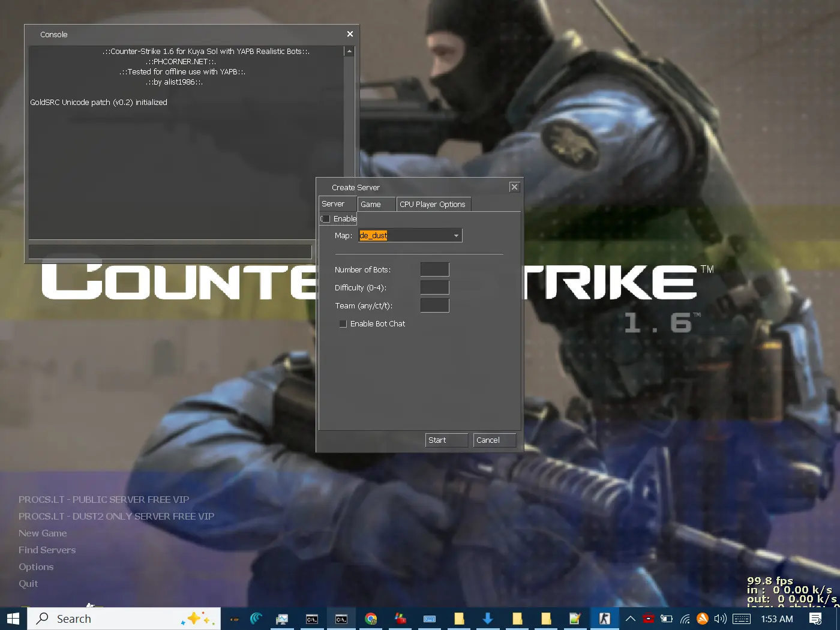Switch to Counter-Strike taskbar icon
This screenshot has width=840, height=630.
coord(604,619)
